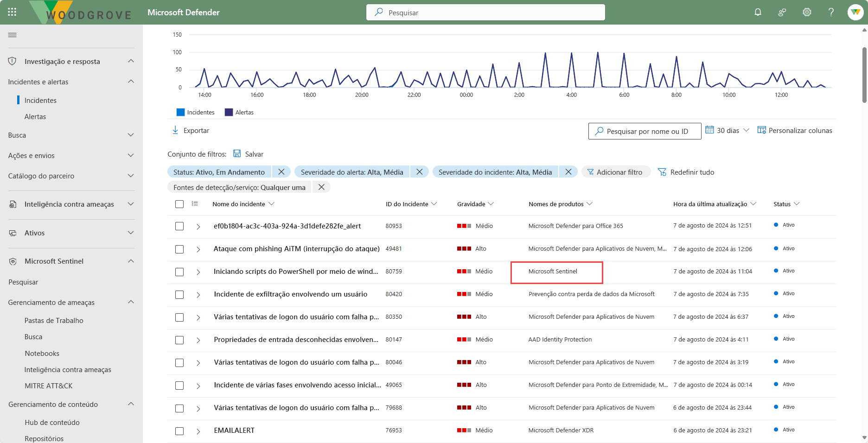Image resolution: width=868 pixels, height=443 pixels.
Task: Click the Adicionar filtro button
Action: 616,172
